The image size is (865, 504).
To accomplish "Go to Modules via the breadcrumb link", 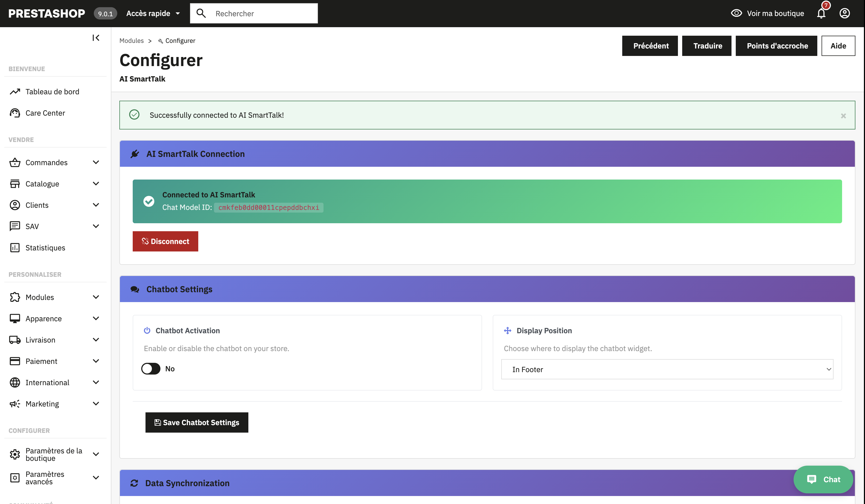I will 132,40.
